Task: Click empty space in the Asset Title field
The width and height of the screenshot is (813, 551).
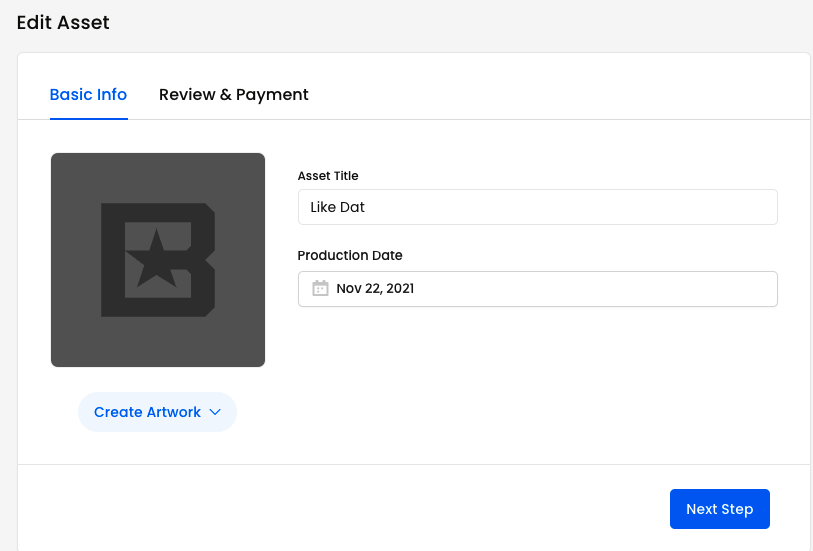Action: click(x=600, y=207)
